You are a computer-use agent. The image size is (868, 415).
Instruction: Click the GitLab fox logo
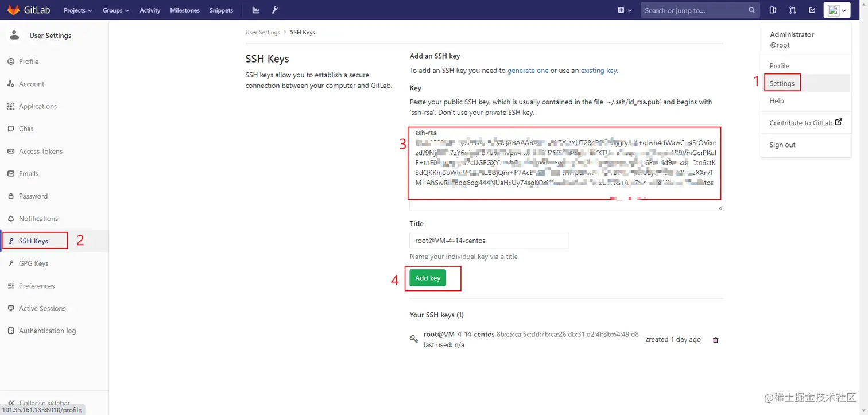tap(13, 10)
